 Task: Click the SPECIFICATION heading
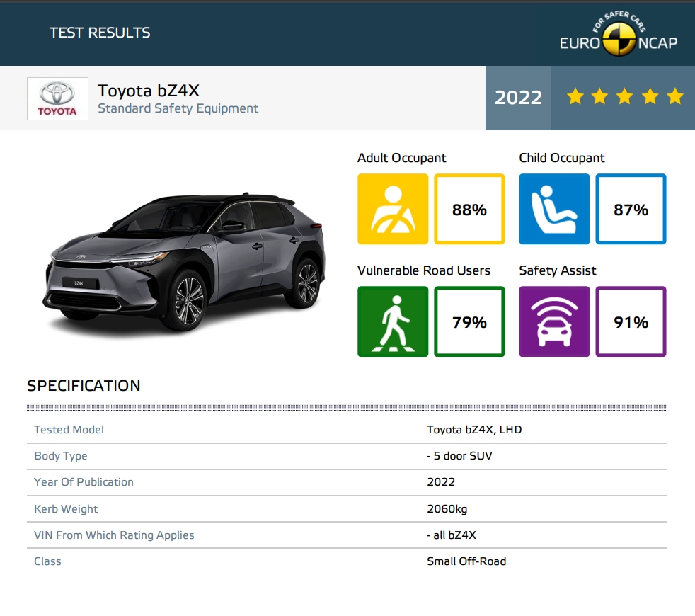84,386
